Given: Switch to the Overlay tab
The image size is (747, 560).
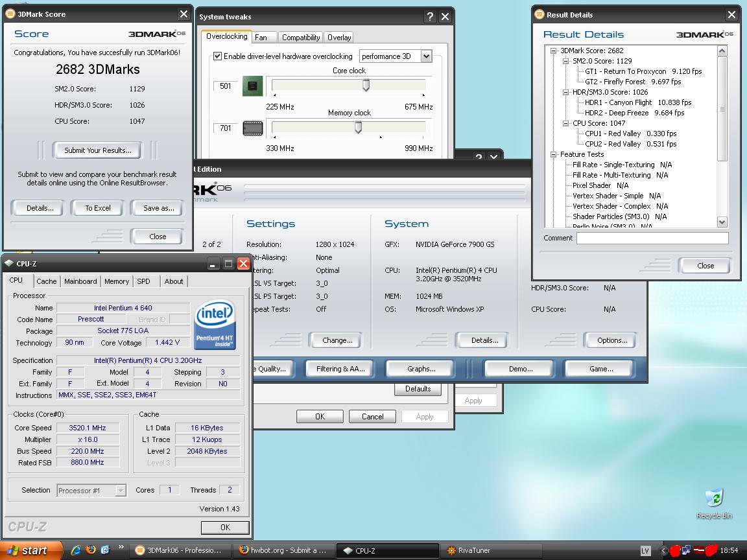Looking at the screenshot, I should 339,37.
